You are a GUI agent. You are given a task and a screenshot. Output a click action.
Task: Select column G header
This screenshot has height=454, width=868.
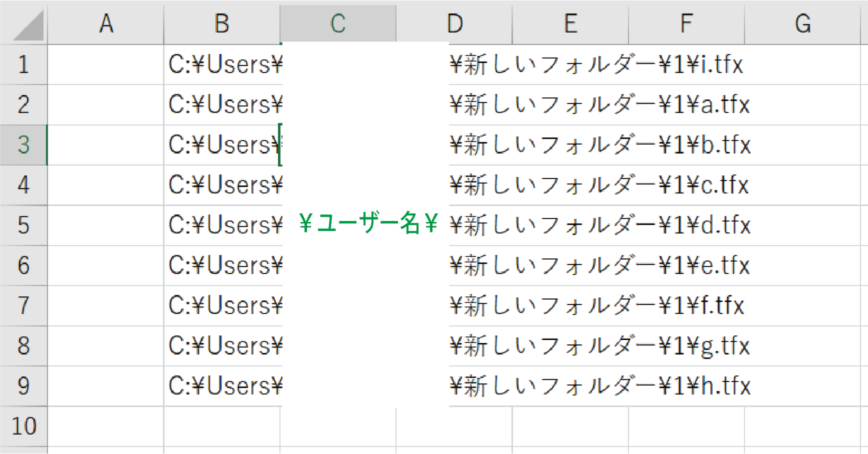802,23
